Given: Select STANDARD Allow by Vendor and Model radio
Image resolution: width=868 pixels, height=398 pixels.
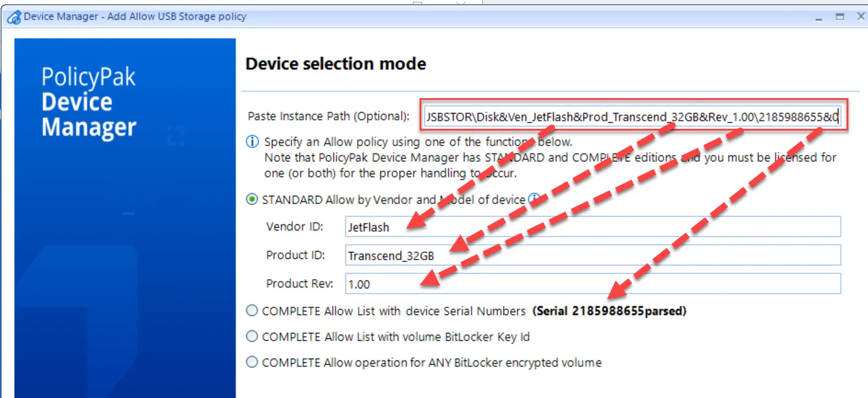Looking at the screenshot, I should pyautogui.click(x=252, y=199).
